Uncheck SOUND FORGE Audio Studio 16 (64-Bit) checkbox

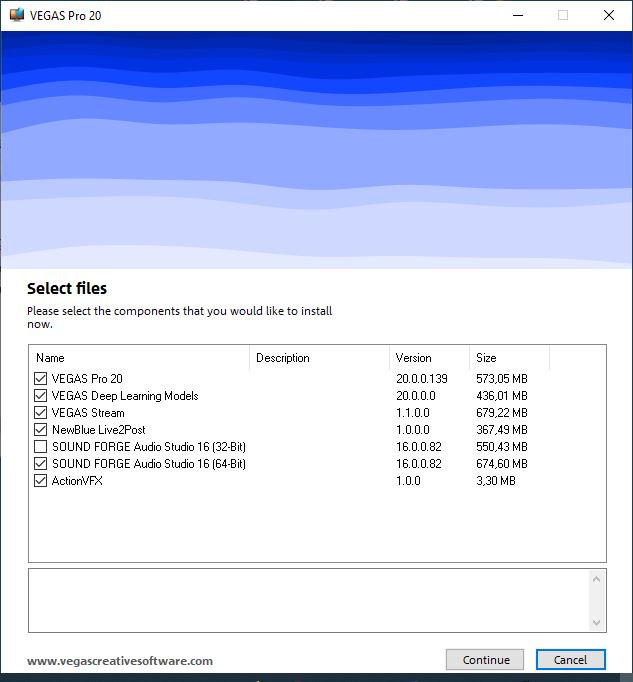coord(40,464)
